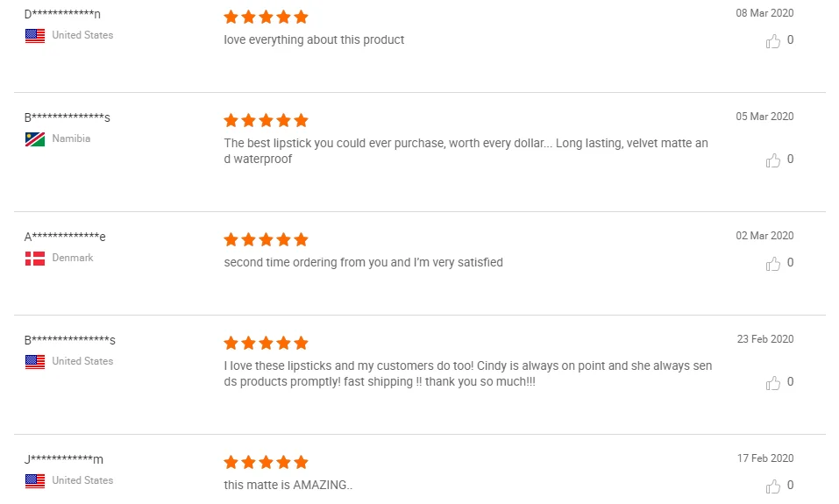Thumbs-up the 'this matte is AMAZING' review
Image resolution: width=839 pixels, height=504 pixels.
click(773, 486)
